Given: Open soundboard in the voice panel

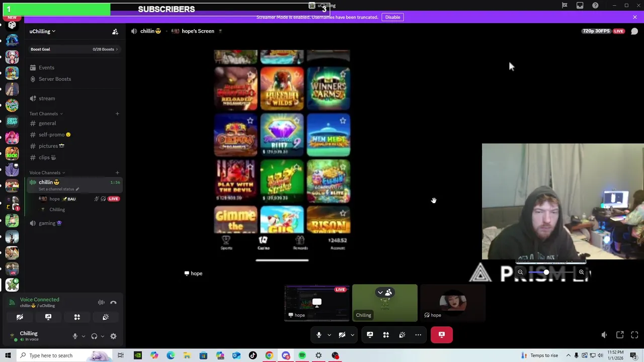Looking at the screenshot, I should click(x=106, y=317).
